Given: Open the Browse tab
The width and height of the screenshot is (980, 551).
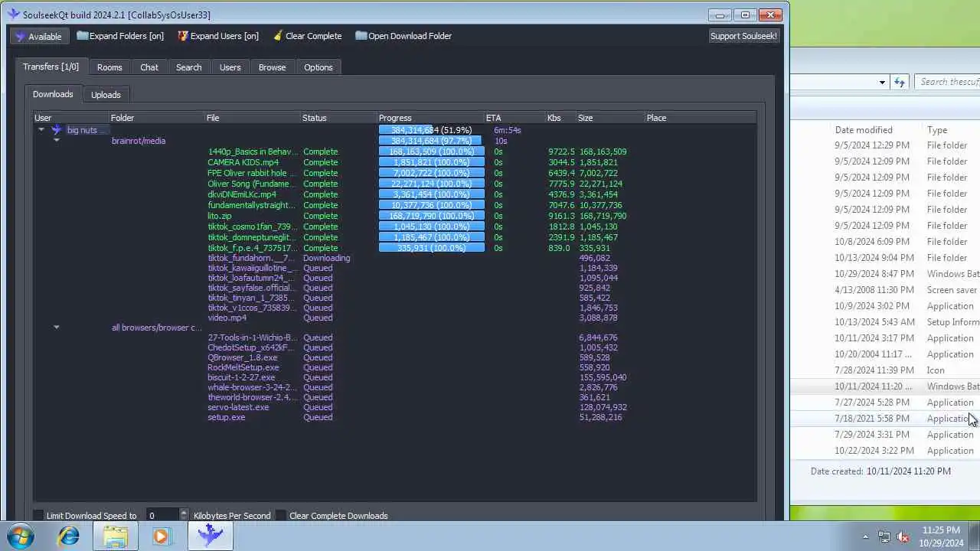Looking at the screenshot, I should tap(272, 67).
